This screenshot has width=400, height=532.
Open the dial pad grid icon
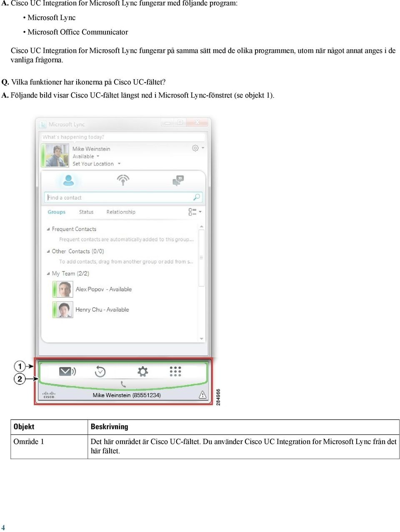coord(175,371)
